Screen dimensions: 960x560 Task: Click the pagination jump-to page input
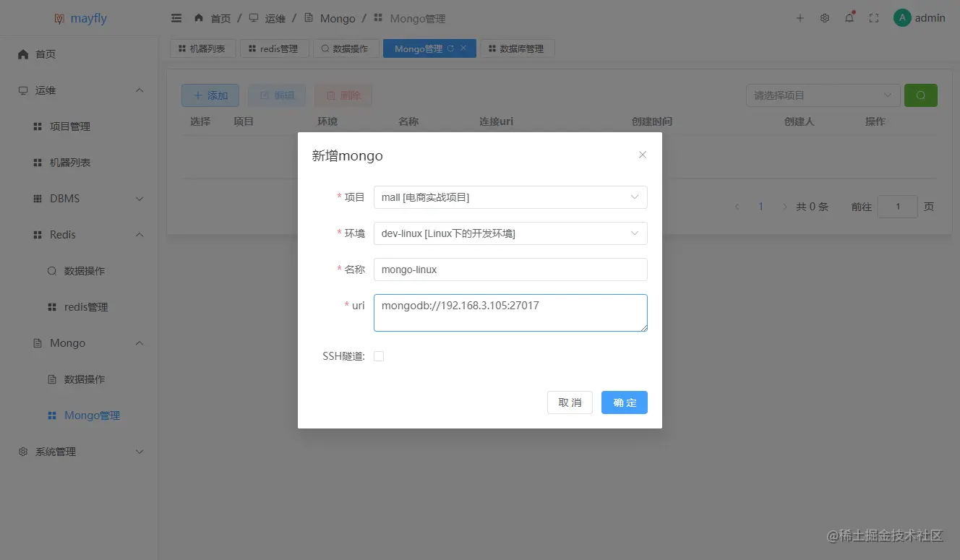coord(898,207)
